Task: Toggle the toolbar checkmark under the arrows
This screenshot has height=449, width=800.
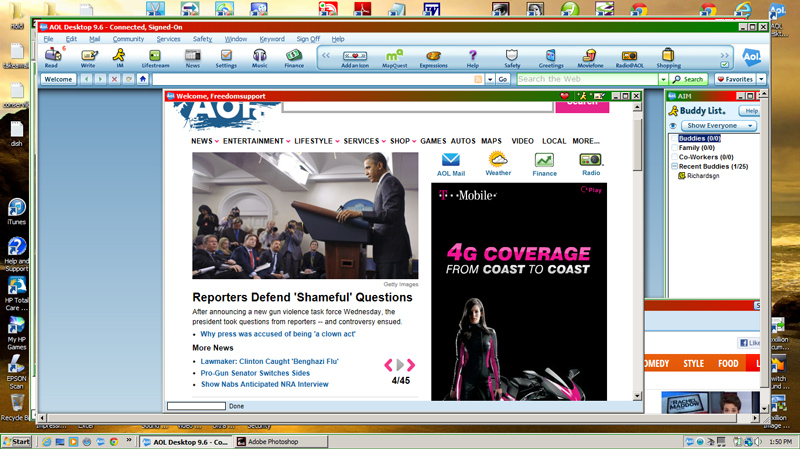Action: (724, 65)
